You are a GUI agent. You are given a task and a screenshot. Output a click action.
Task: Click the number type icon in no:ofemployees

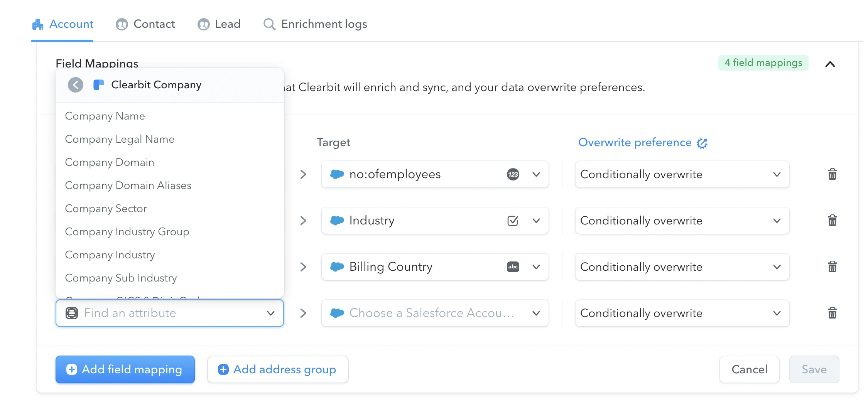point(513,174)
